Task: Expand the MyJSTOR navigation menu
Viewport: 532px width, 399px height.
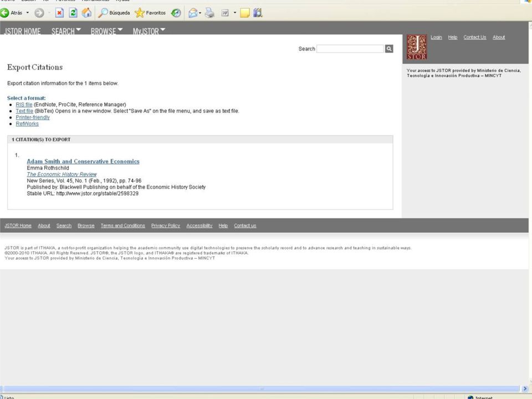Action: (149, 31)
